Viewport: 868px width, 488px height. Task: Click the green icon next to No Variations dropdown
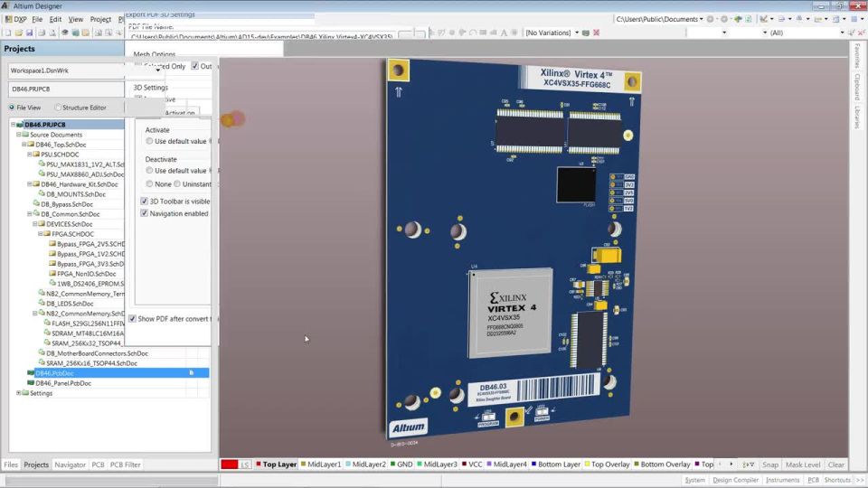pyautogui.click(x=586, y=33)
